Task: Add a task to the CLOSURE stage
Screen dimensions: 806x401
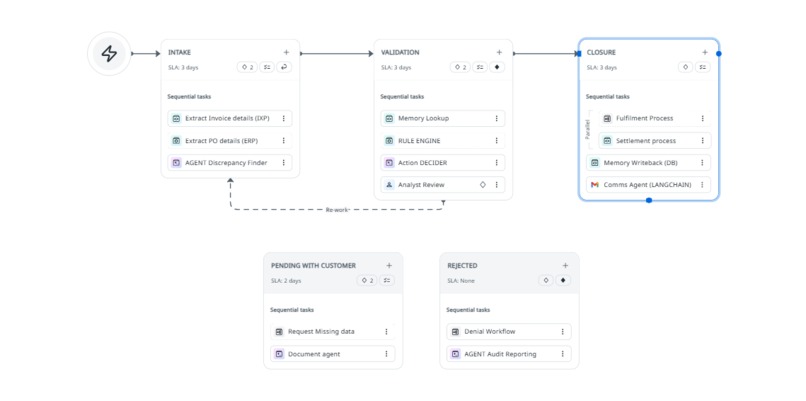Action: (x=705, y=52)
